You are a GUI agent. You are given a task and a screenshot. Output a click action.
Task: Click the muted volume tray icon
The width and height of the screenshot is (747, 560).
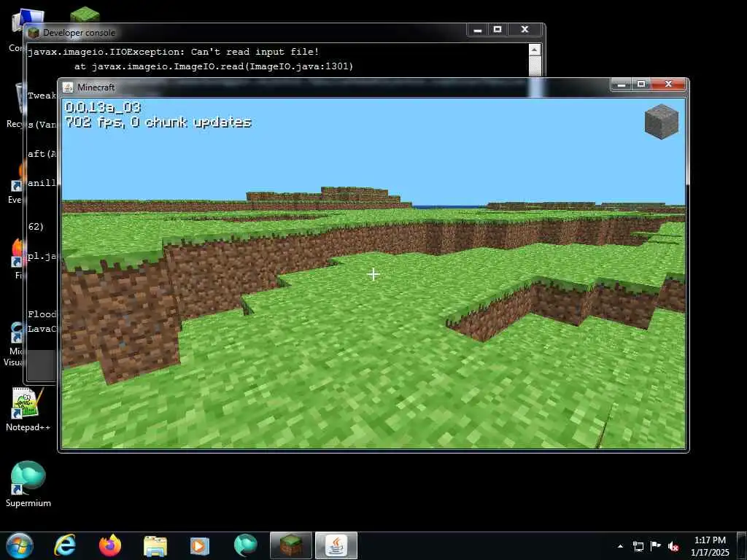click(x=673, y=546)
